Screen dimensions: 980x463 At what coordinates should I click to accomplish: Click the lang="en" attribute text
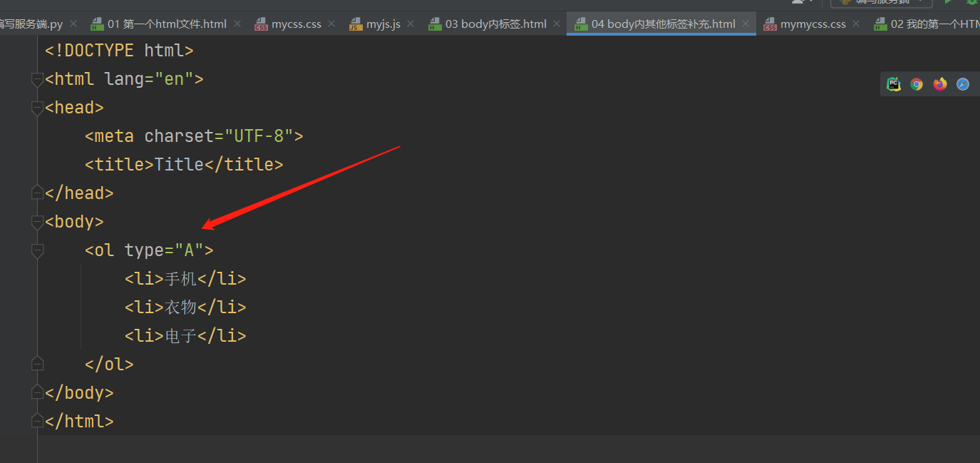(x=149, y=78)
